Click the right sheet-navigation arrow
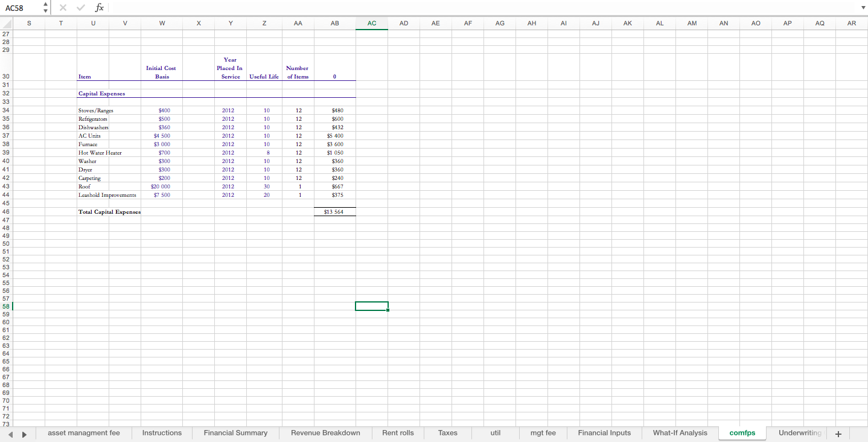The height and width of the screenshot is (442, 868). pos(24,433)
